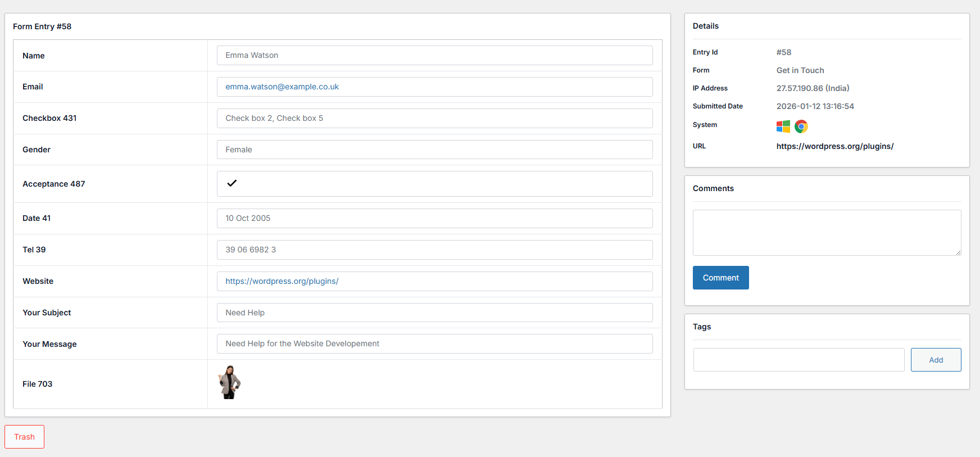
Task: Open the URL link in Details panel
Action: tap(834, 146)
